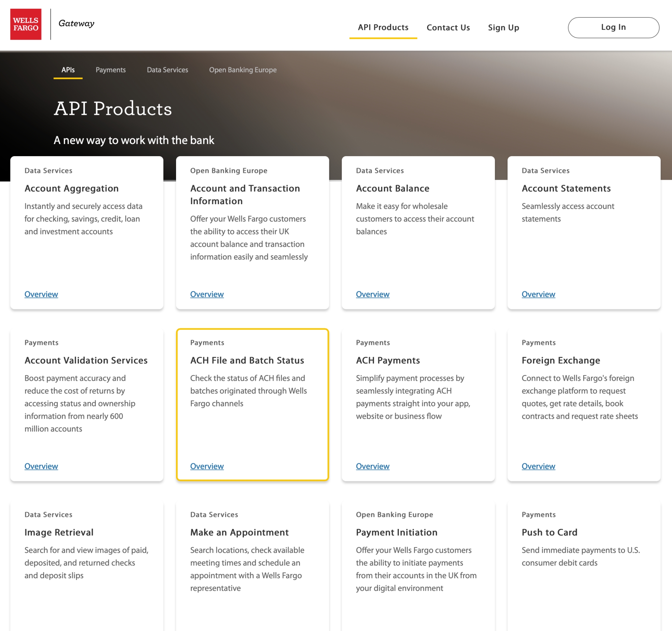672x631 pixels.
Task: Select the Image Retrieval card title
Action: pos(59,532)
